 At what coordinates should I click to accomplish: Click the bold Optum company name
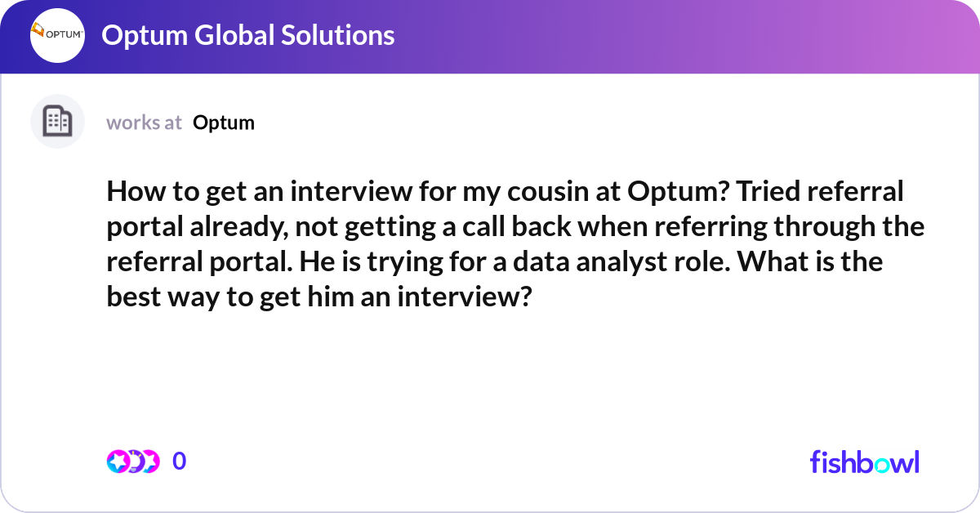223,123
